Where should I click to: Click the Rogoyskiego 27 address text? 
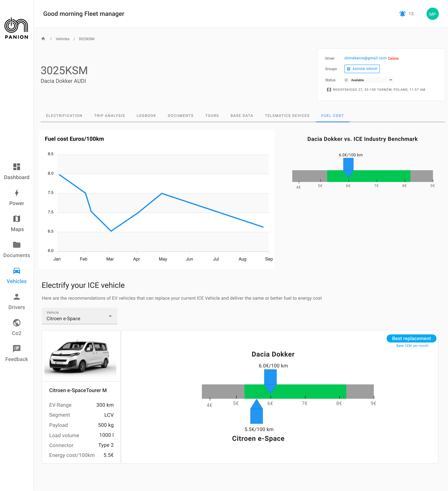379,90
